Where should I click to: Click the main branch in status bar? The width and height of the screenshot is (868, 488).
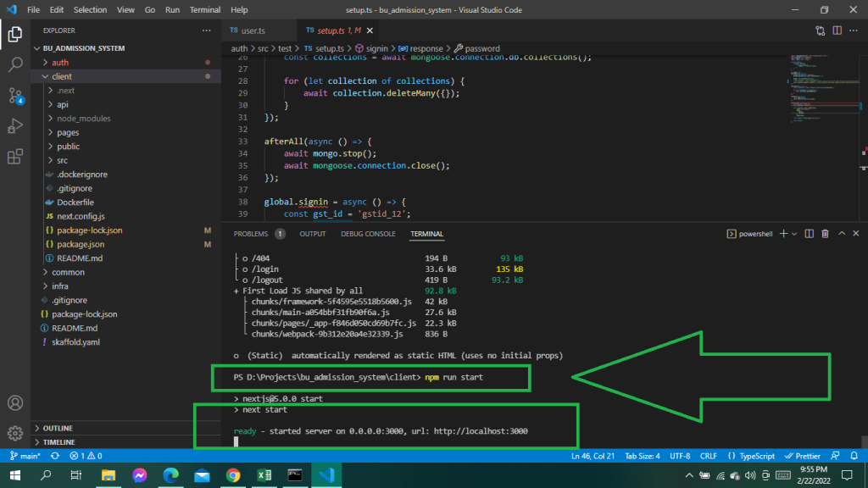click(25, 456)
